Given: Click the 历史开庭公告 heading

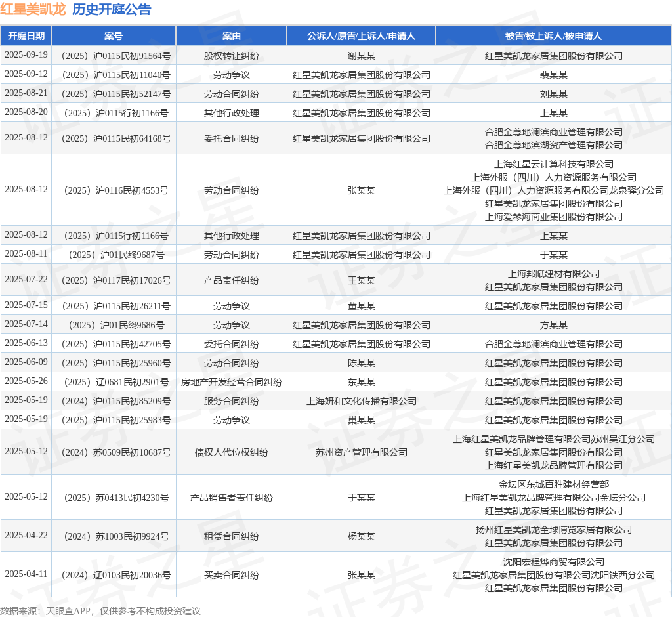Looking at the screenshot, I should tap(112, 9).
